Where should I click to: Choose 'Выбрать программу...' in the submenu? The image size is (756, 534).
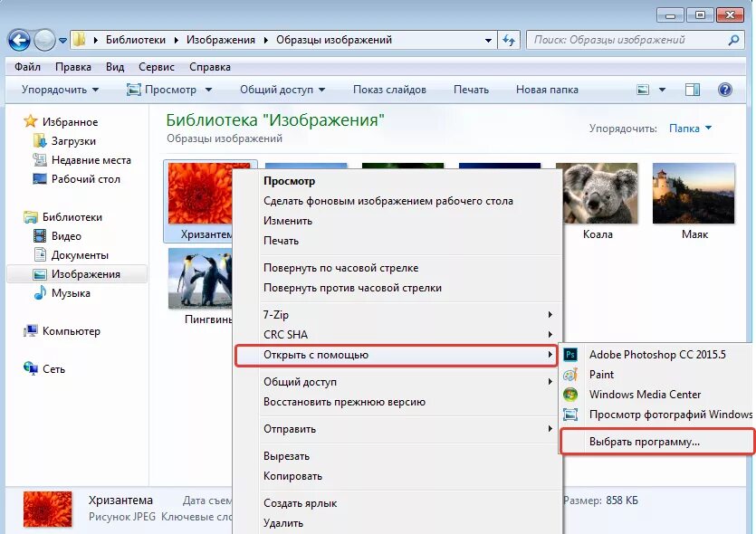pyautogui.click(x=656, y=442)
